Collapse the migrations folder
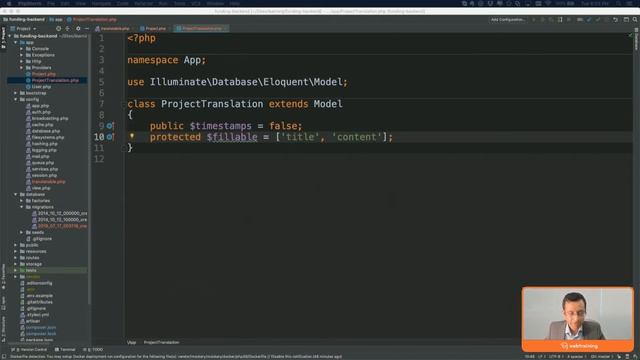The height and width of the screenshot is (360, 640). tap(21, 207)
